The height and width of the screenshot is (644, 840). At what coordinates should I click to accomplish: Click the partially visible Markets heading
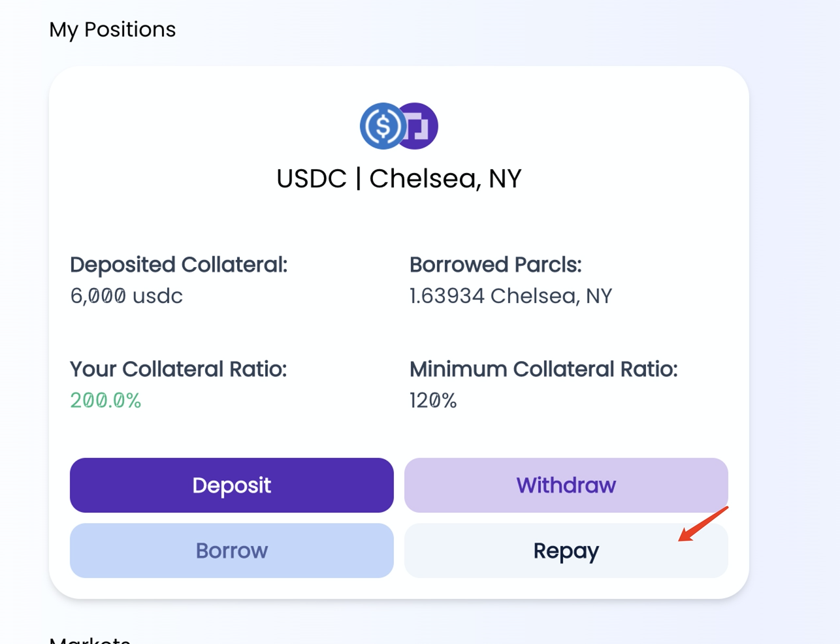point(89,640)
